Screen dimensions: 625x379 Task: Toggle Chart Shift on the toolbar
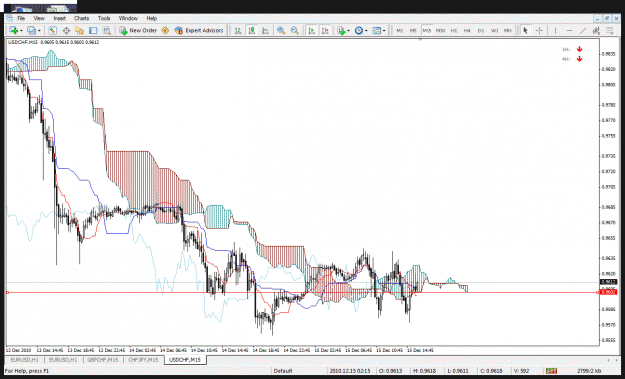pyautogui.click(x=325, y=30)
